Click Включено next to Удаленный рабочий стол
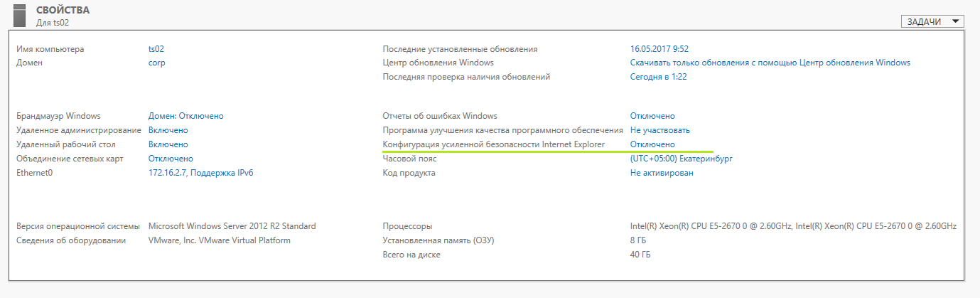The width and height of the screenshot is (980, 298). 168,144
